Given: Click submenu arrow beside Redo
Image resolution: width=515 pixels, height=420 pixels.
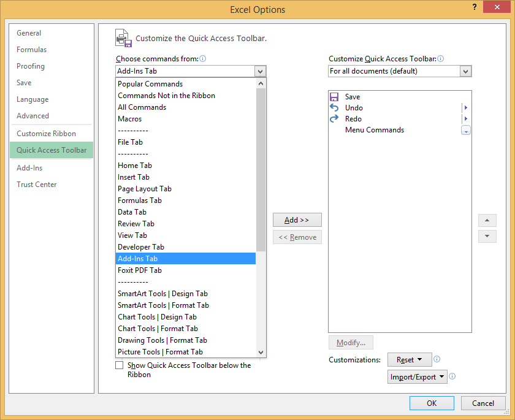Looking at the screenshot, I should click(x=466, y=119).
